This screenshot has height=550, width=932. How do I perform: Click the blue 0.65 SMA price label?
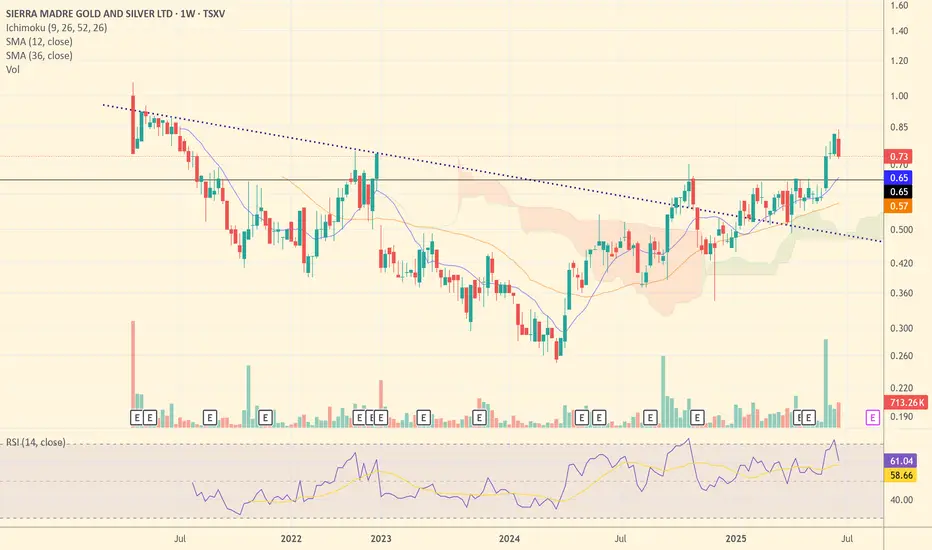899,178
